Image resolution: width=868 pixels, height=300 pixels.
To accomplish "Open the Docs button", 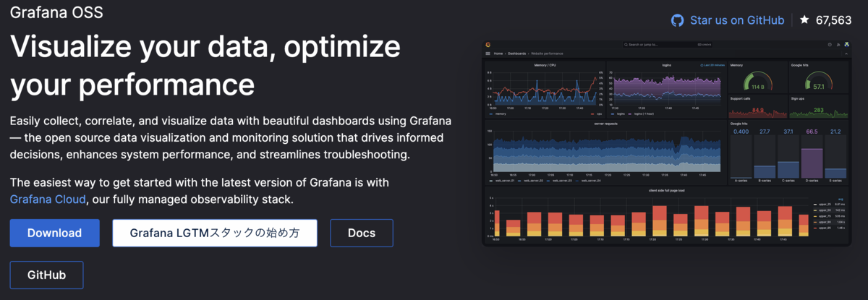I will coord(362,233).
